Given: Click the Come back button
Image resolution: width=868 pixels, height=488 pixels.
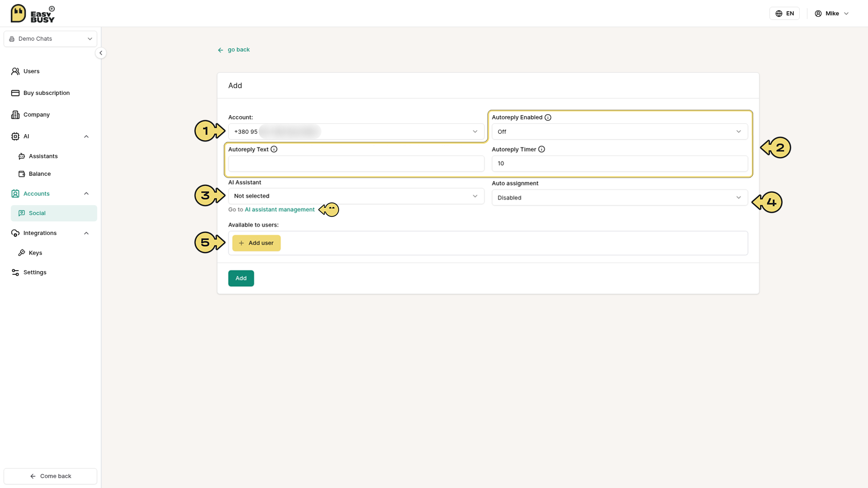Looking at the screenshot, I should (51, 476).
